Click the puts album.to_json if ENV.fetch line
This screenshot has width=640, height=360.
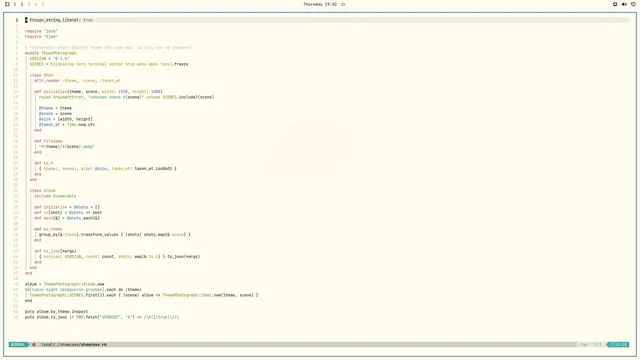tap(102, 317)
